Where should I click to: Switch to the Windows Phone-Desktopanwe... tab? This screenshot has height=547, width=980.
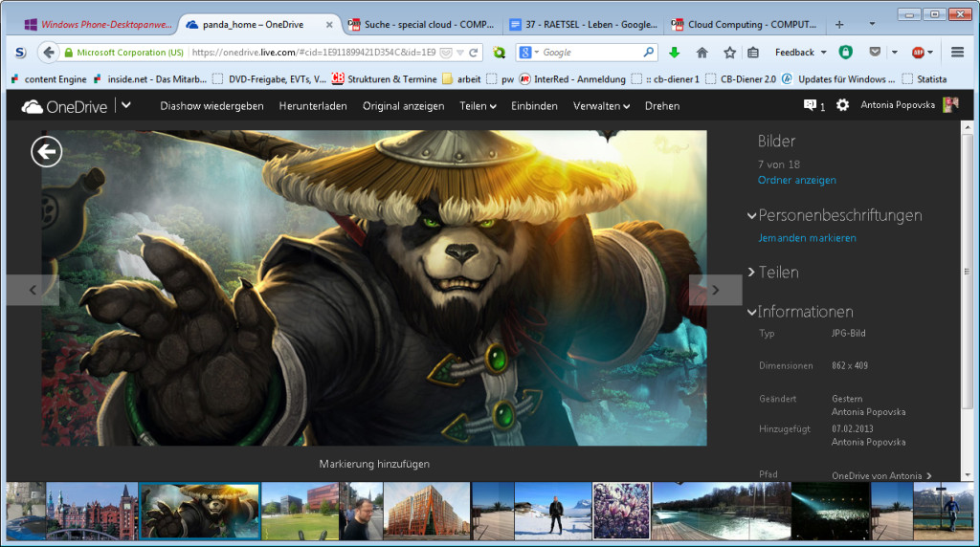[x=97, y=24]
